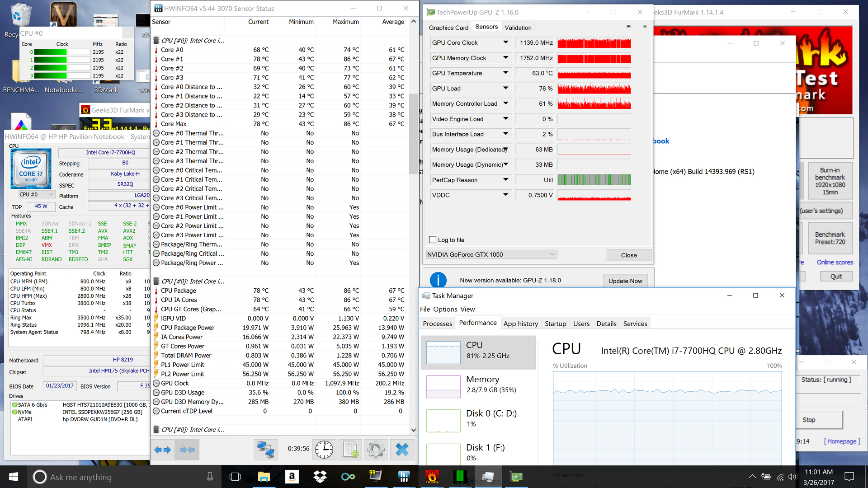The image size is (868, 488).
Task: Enable the Log to file checkbox
Action: [x=433, y=240]
